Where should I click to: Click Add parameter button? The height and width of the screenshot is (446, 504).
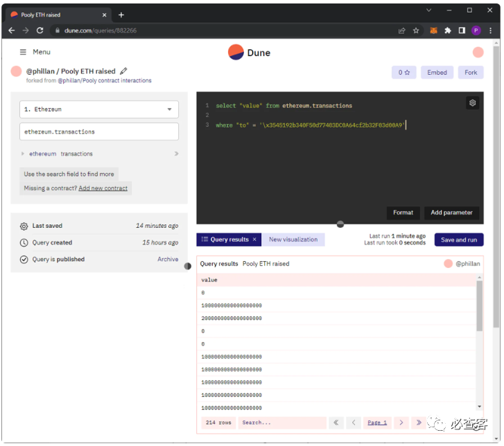tap(451, 213)
